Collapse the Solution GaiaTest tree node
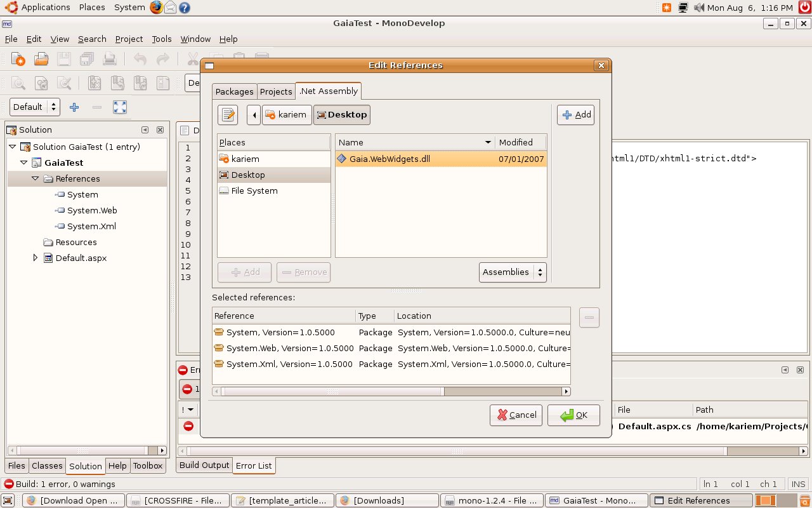The width and height of the screenshot is (812, 508). click(x=13, y=147)
